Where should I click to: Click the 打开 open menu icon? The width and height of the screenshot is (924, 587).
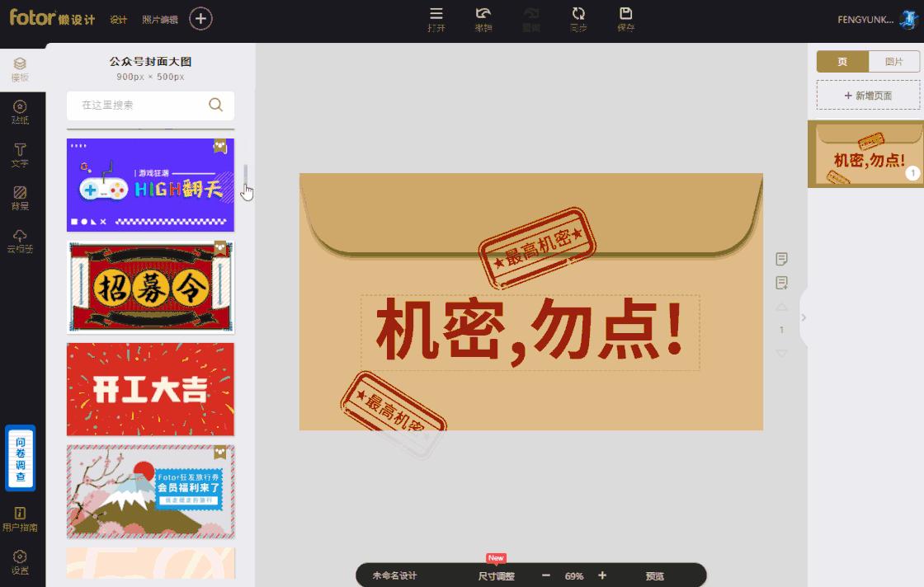point(436,20)
